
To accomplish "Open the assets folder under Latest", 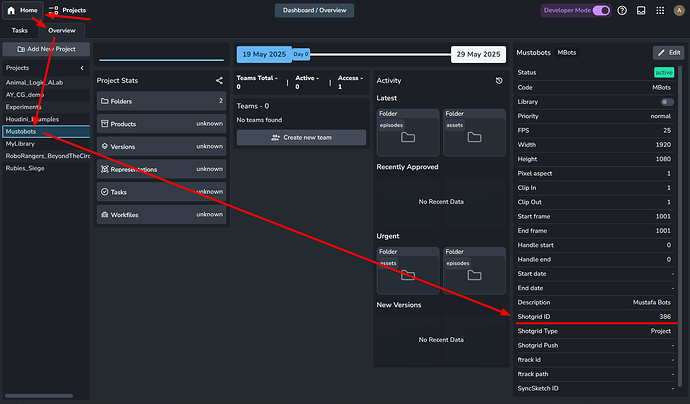I will [474, 132].
